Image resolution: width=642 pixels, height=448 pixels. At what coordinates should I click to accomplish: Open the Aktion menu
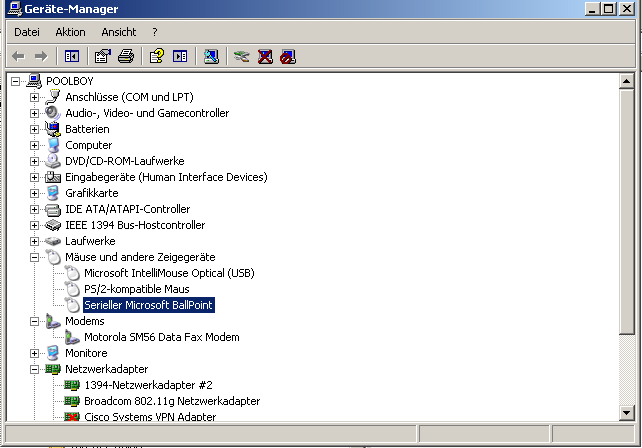pos(70,32)
